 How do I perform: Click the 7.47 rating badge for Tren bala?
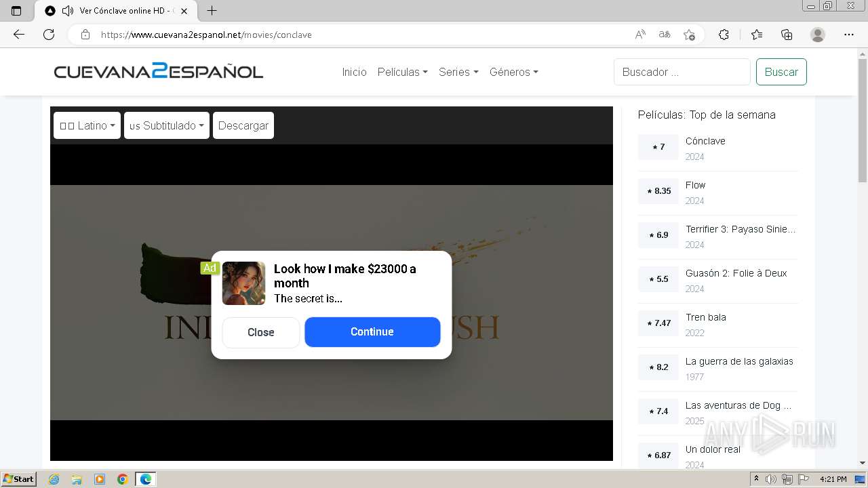click(x=658, y=323)
